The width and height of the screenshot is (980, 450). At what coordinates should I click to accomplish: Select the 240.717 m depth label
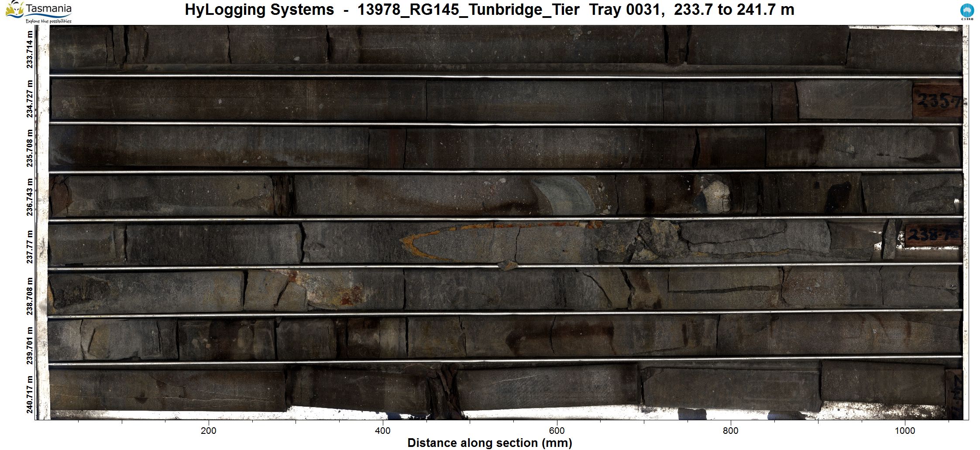tap(30, 394)
